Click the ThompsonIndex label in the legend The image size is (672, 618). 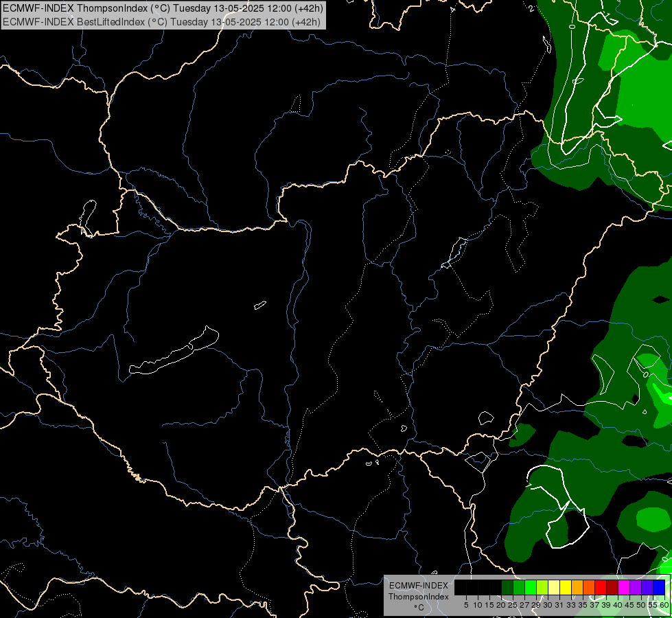419,597
